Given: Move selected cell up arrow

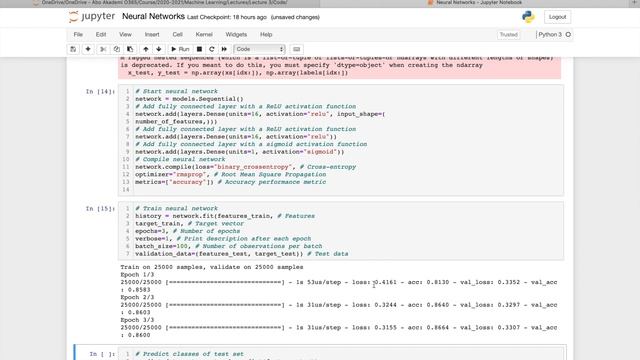Looking at the screenshot, I should click(x=146, y=49).
